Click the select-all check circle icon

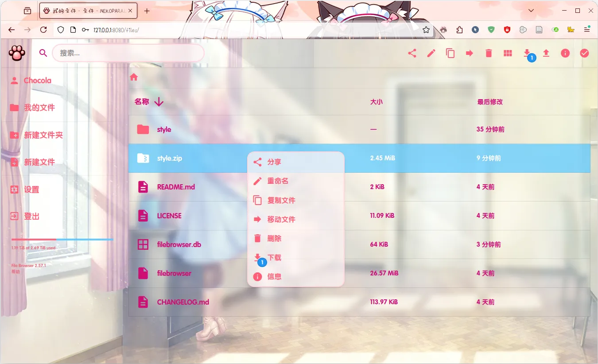tap(584, 53)
